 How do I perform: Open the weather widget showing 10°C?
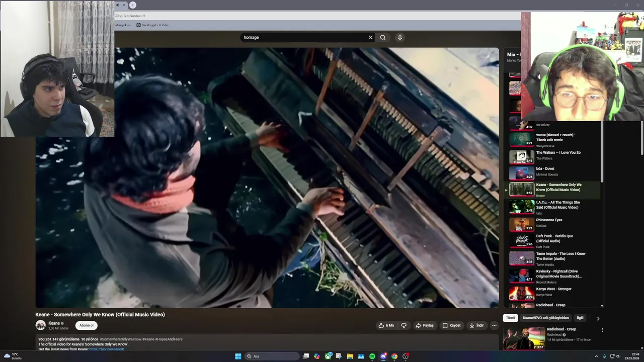tap(13, 356)
